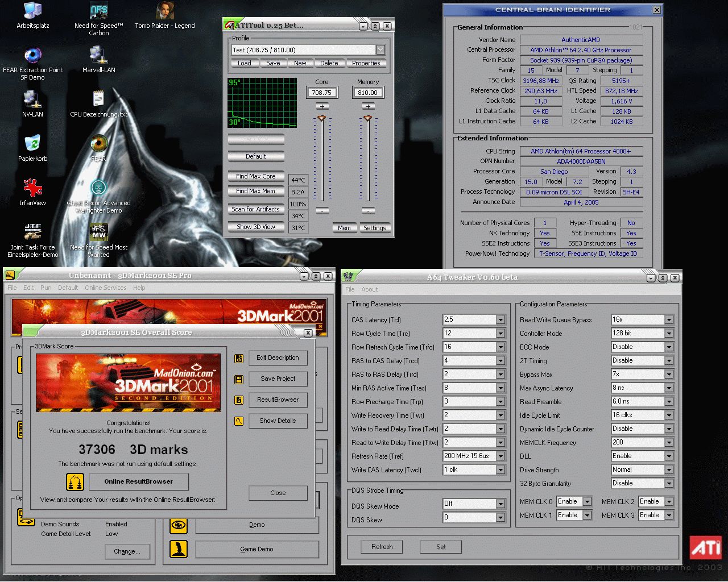The height and width of the screenshot is (582, 728).
Task: Expand the ATITool Profile dropdown
Action: pyautogui.click(x=381, y=50)
